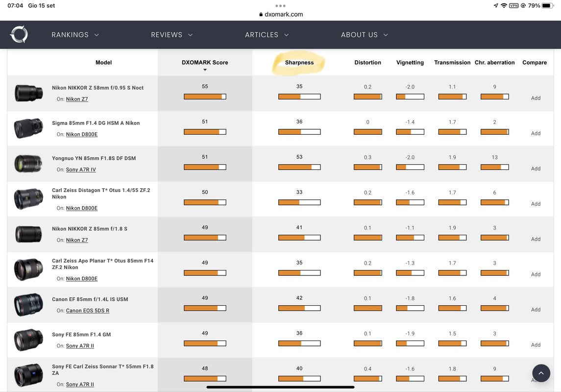Image resolution: width=561 pixels, height=392 pixels.
Task: Sort by the Chr. aberration header
Action: click(x=494, y=62)
